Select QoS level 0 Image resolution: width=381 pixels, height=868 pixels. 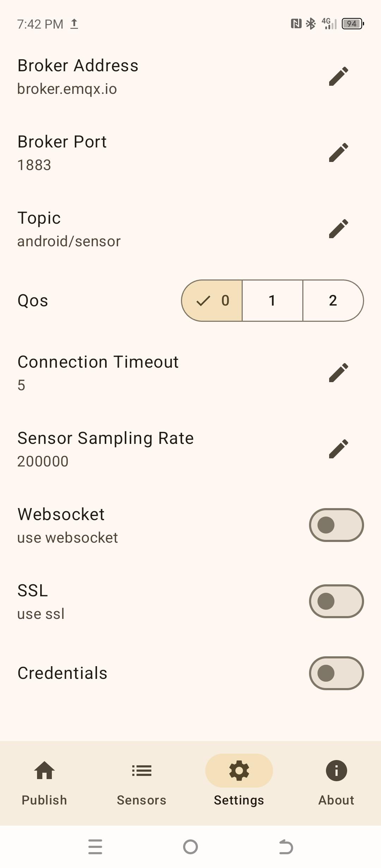pos(212,301)
